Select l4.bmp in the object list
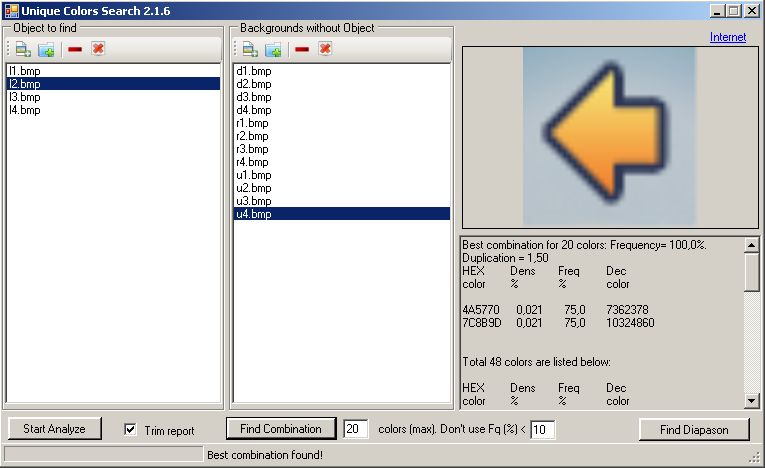Screen dimensions: 765x468 click(x=25, y=111)
